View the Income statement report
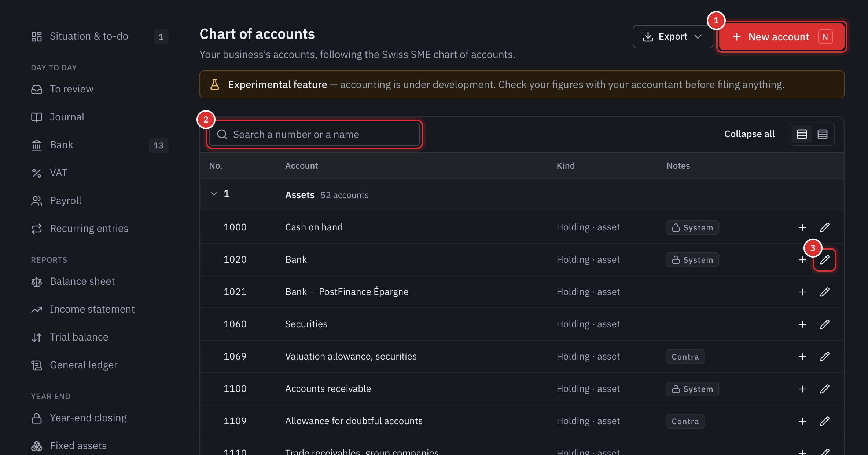 click(99, 309)
